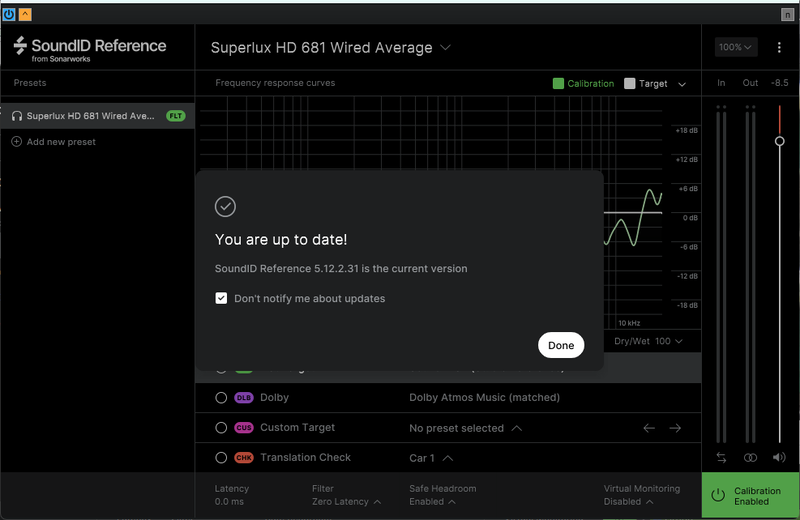Click the Dolby label
Screen dimensions: 800x520
(274, 398)
